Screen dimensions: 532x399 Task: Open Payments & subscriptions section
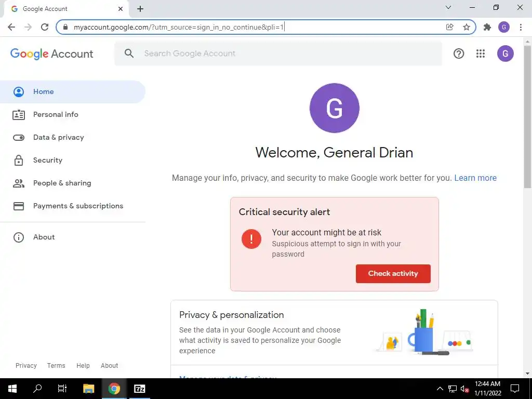coord(73,206)
